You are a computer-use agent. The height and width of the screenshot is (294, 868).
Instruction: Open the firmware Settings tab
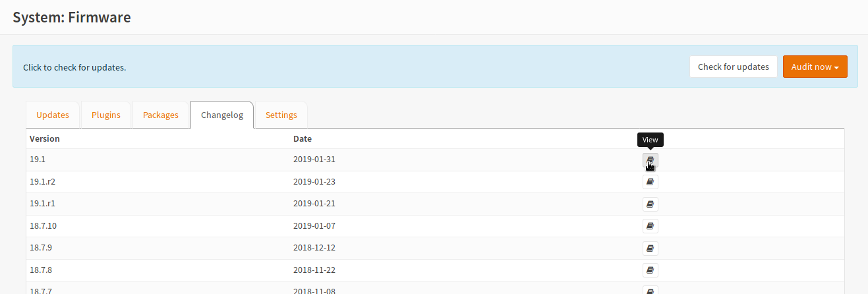click(281, 115)
